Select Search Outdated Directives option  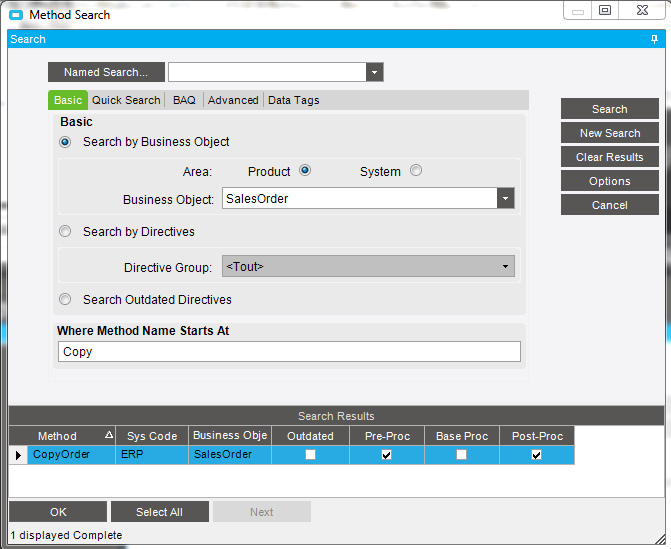tap(65, 299)
